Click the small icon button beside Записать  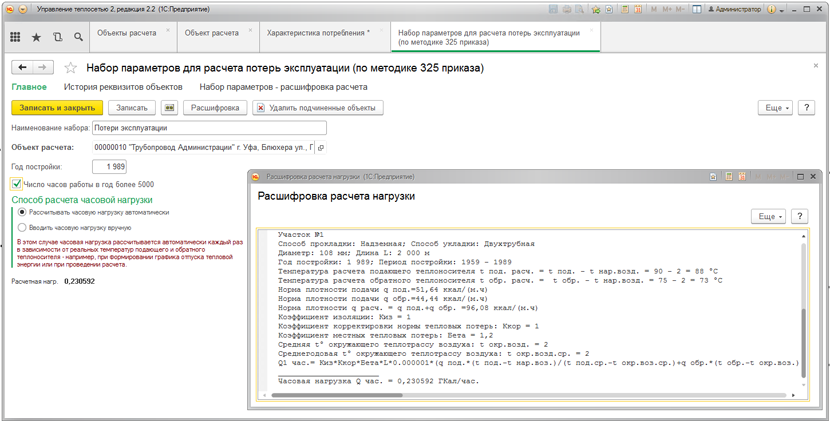click(169, 108)
